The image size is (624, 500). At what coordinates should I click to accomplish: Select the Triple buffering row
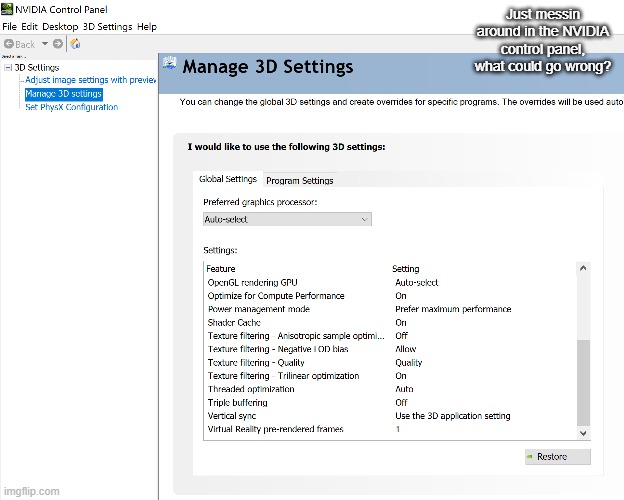click(390, 402)
